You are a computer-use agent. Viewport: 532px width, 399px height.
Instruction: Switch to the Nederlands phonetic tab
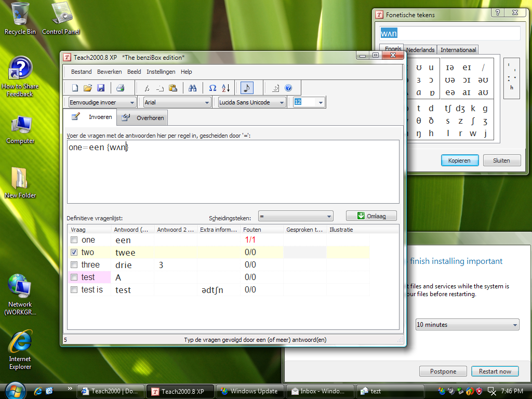(x=420, y=50)
